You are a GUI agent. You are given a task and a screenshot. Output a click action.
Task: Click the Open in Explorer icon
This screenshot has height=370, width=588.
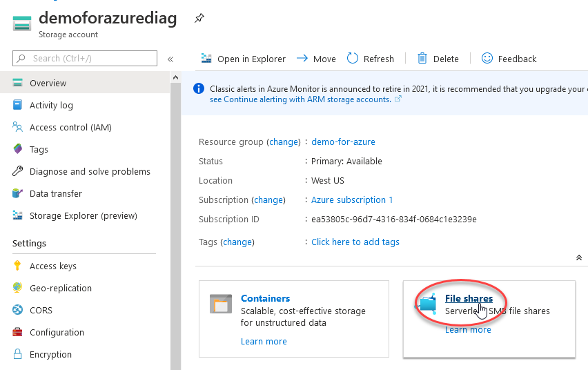[206, 58]
